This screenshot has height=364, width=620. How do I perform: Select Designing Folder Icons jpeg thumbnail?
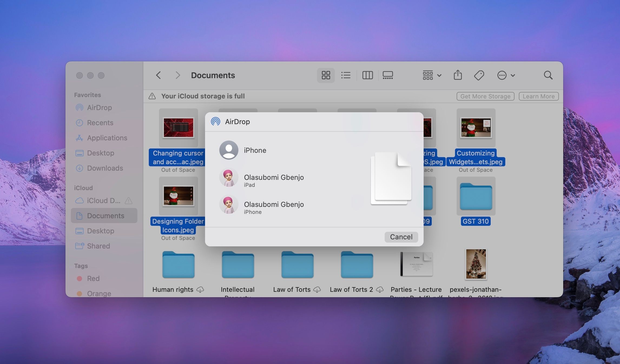[x=178, y=196]
